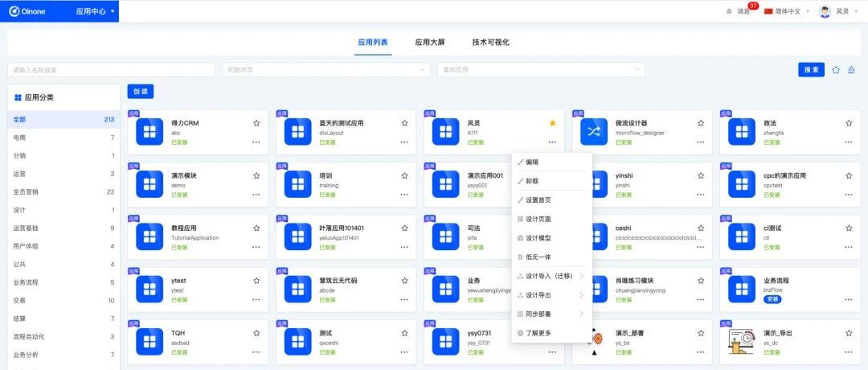Star the 微流设计器 app
This screenshot has width=868, height=370.
(x=701, y=123)
